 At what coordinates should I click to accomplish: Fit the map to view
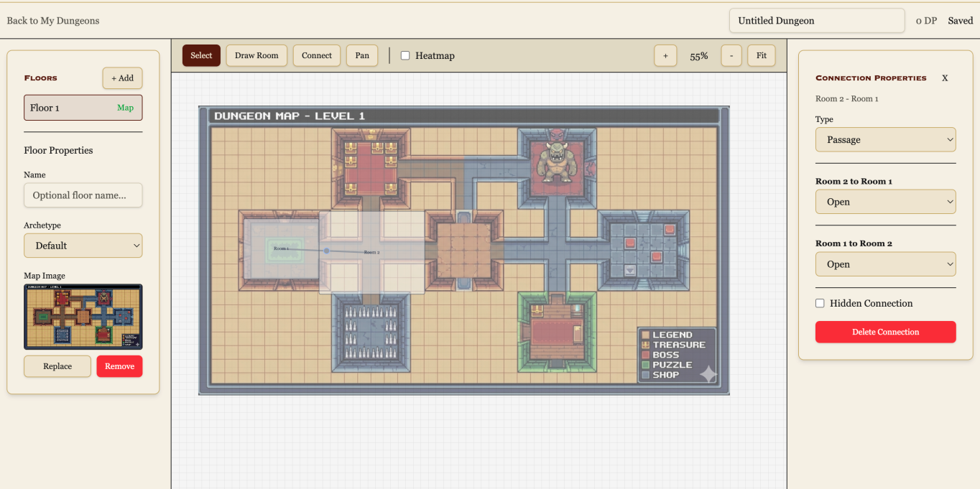762,55
